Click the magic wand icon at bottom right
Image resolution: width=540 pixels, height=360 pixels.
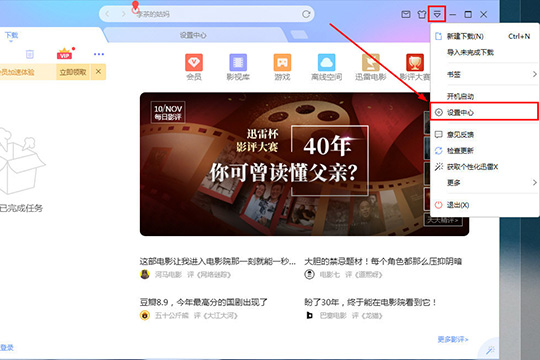point(490,351)
